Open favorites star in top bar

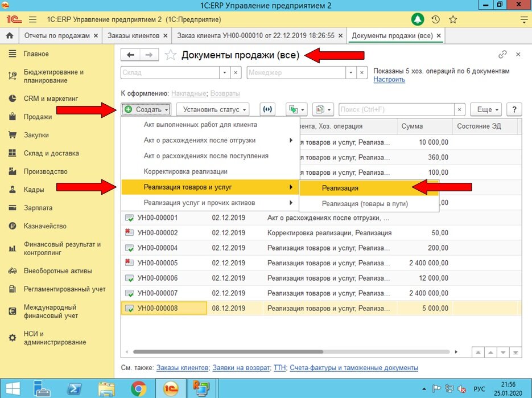click(453, 19)
